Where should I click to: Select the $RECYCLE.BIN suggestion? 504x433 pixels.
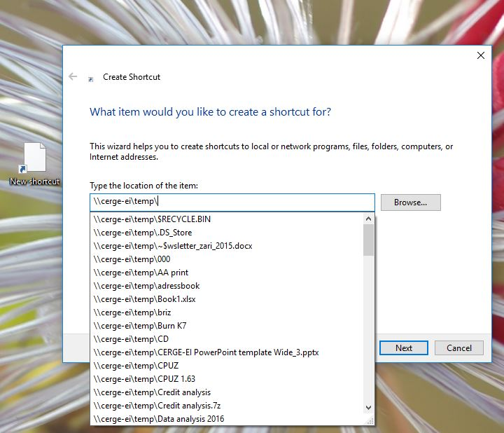(152, 219)
